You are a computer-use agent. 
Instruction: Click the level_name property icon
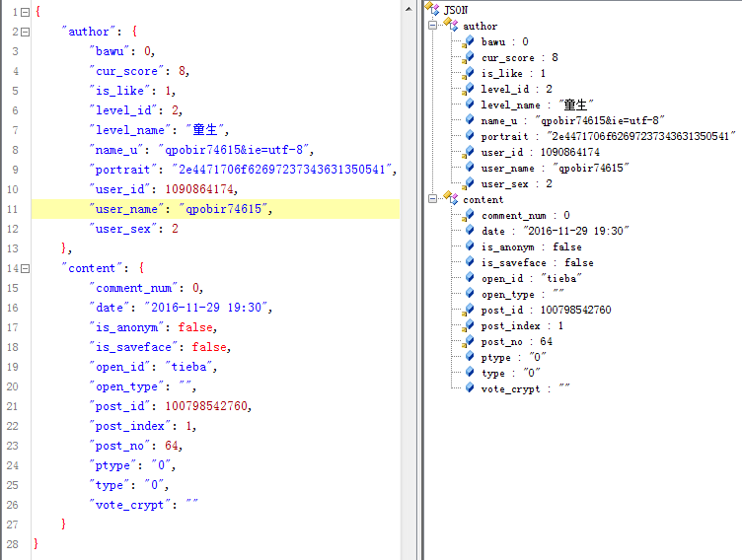[x=470, y=104]
